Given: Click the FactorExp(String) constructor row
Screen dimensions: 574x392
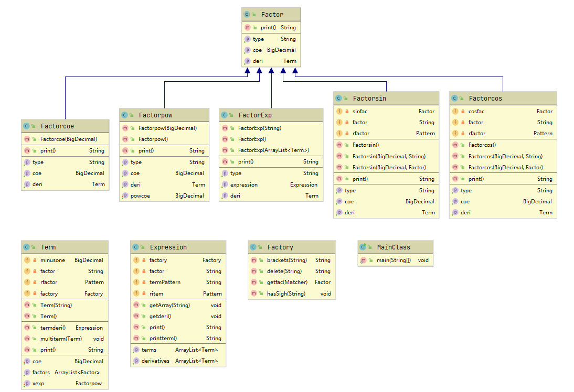Looking at the screenshot, I should [271, 128].
